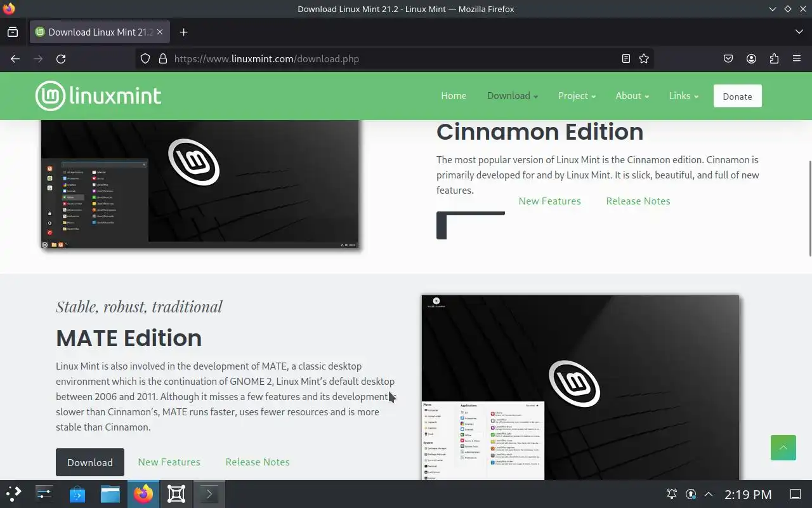812x508 pixels.
Task: Open the KDE application launcher
Action: tap(13, 494)
